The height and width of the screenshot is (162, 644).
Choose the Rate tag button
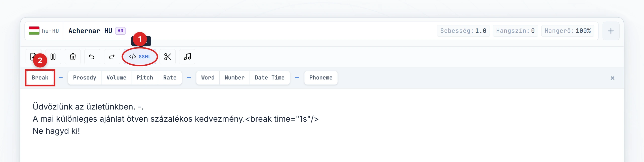[170, 78]
